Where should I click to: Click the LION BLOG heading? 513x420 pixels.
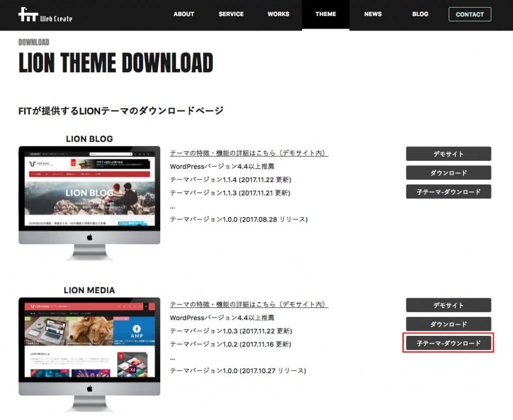[x=89, y=139]
